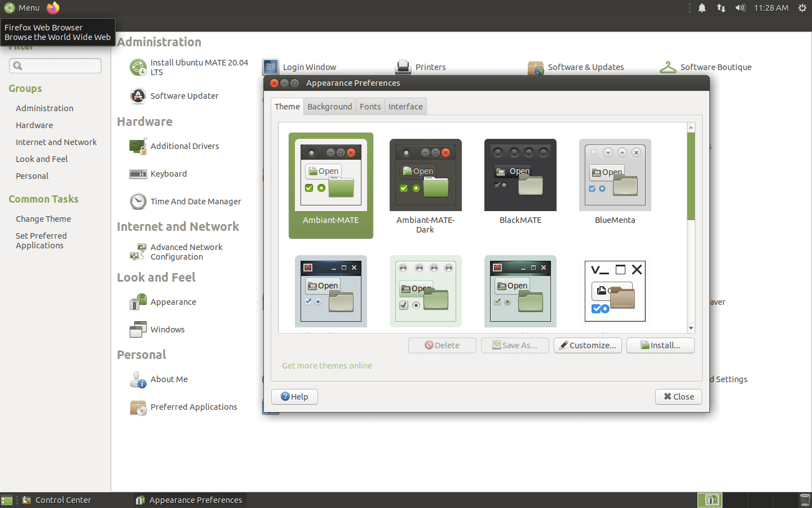The image size is (812, 508).
Task: Open Windows settings icon
Action: click(138, 330)
